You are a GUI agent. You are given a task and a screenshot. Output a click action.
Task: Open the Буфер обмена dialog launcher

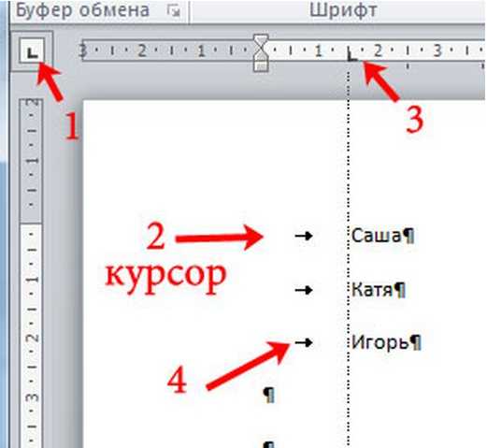174,11
